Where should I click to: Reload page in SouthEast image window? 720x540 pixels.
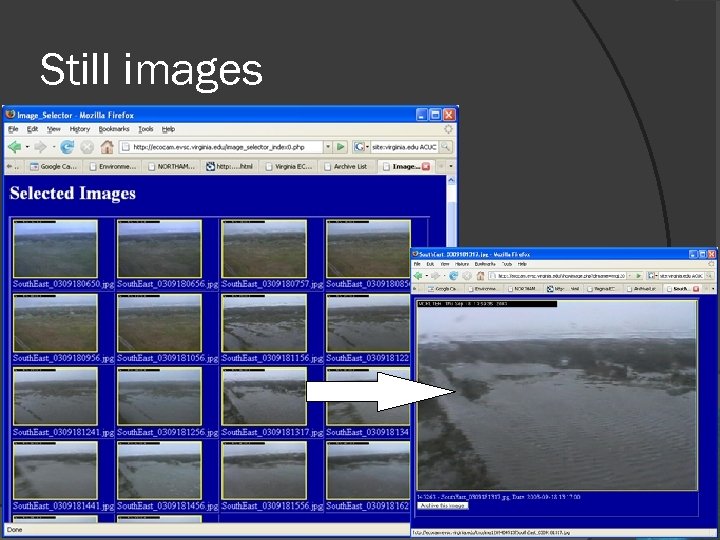(453, 276)
